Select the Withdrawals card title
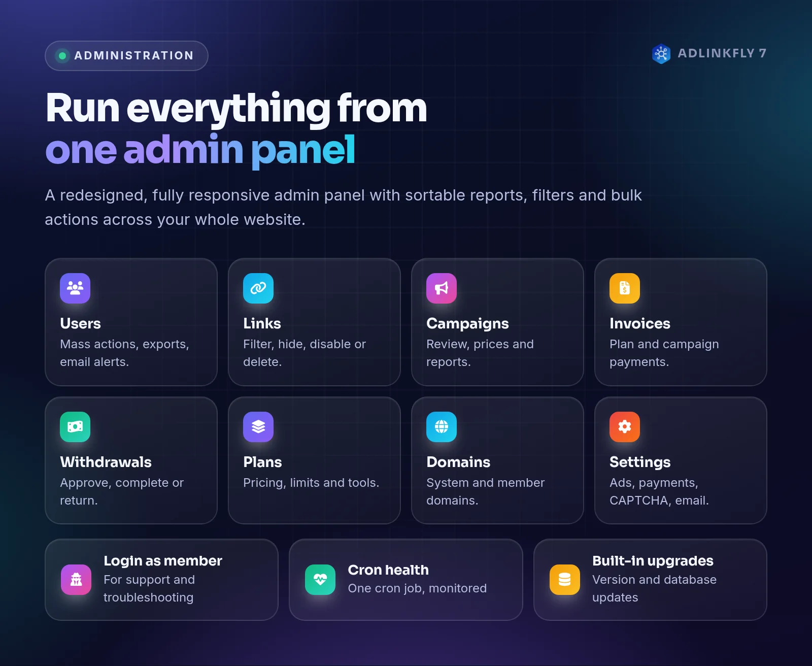The image size is (812, 666). (x=106, y=462)
